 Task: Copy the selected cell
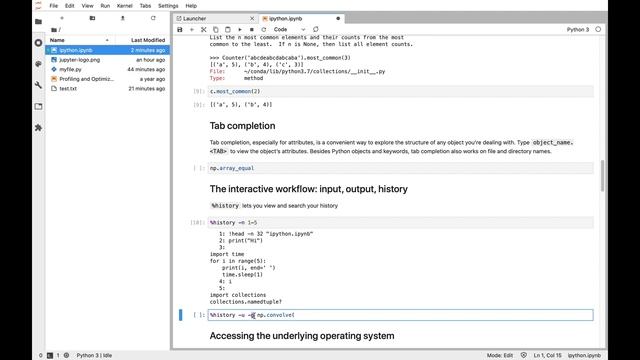216,29
